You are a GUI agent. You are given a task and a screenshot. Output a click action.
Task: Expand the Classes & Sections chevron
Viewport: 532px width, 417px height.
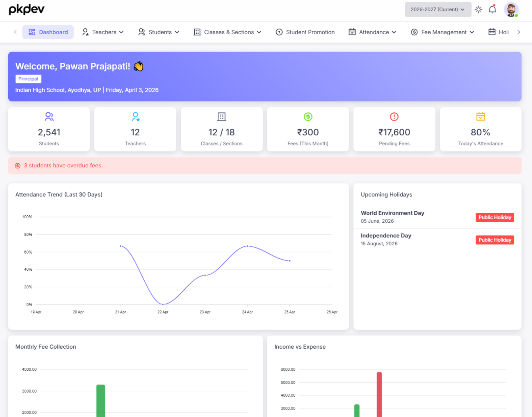coord(259,32)
